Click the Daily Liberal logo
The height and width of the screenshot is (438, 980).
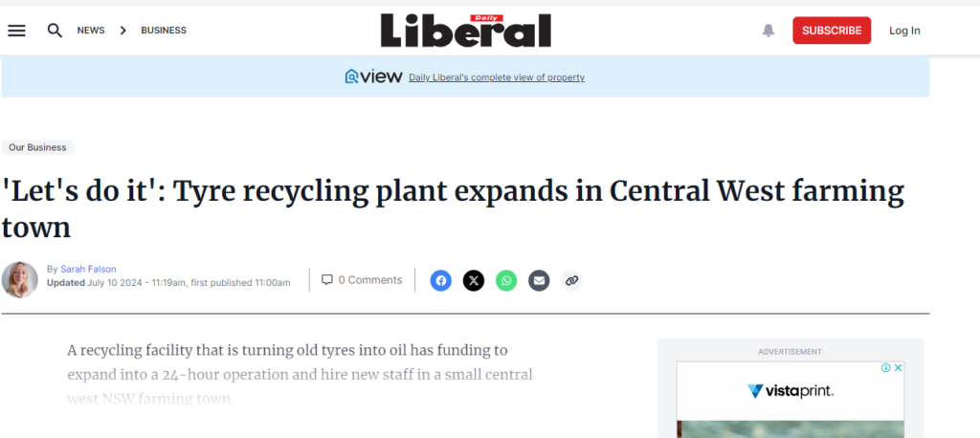click(x=466, y=31)
